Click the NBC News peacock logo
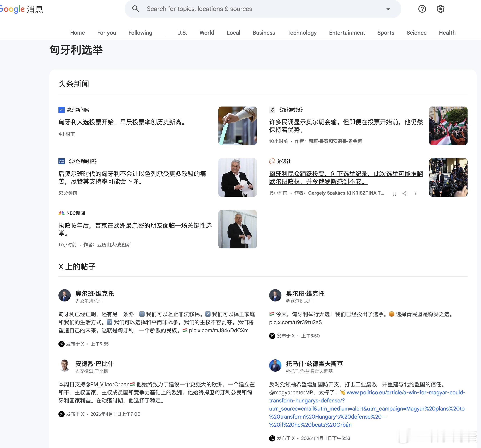The width and height of the screenshot is (481, 448). pos(62,213)
